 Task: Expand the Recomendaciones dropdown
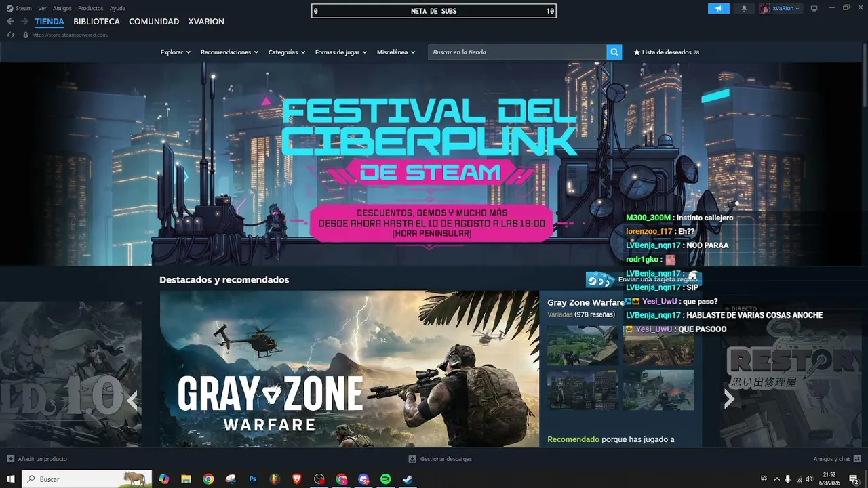pyautogui.click(x=229, y=52)
